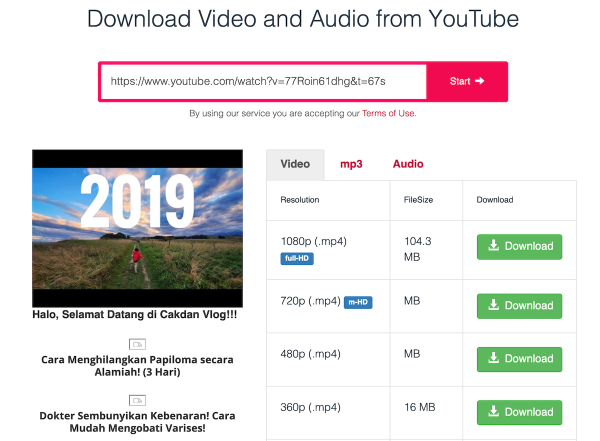Open the Dokter Sembunyikan Kebenaran ad link
The height and width of the screenshot is (441, 600).
137,422
